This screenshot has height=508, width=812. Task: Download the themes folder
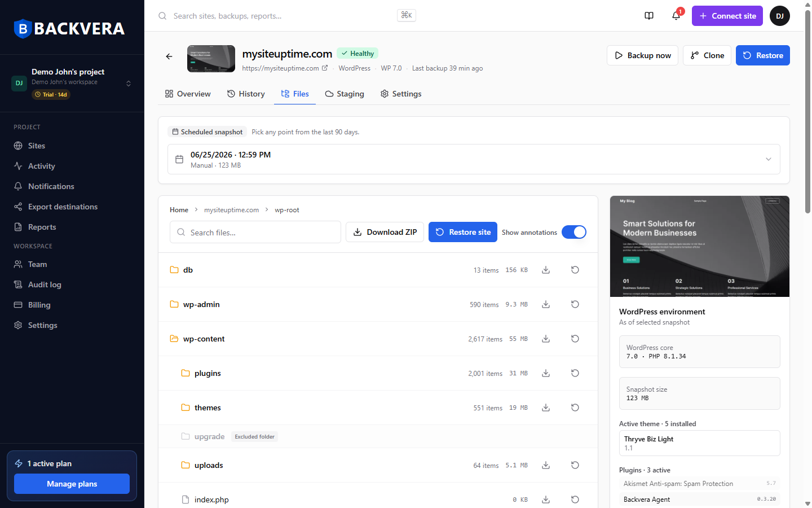(546, 408)
